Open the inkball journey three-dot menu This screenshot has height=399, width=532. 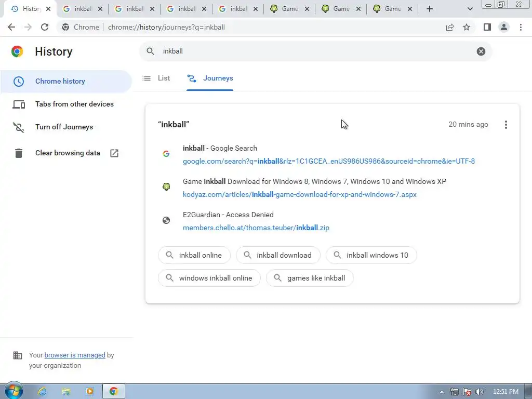click(506, 125)
